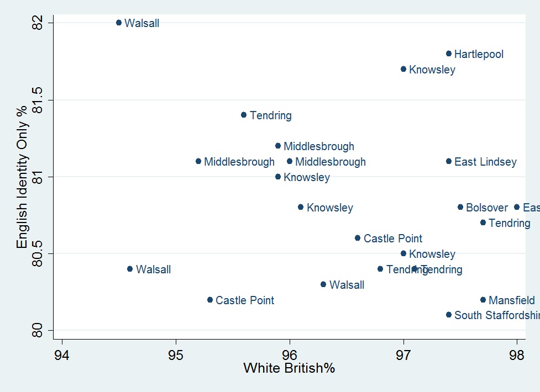Click the Walsall point at the 82 gridline
The image size is (540, 392).
click(119, 23)
